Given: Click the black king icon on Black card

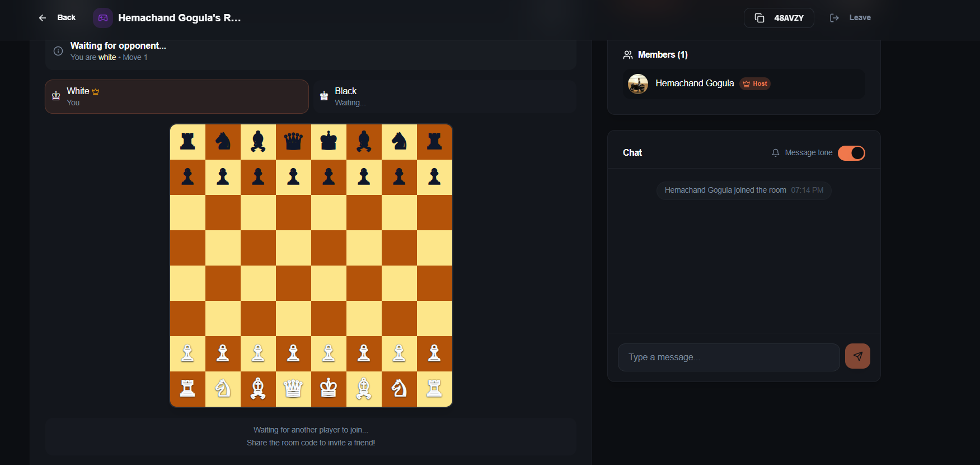Looking at the screenshot, I should pos(324,96).
